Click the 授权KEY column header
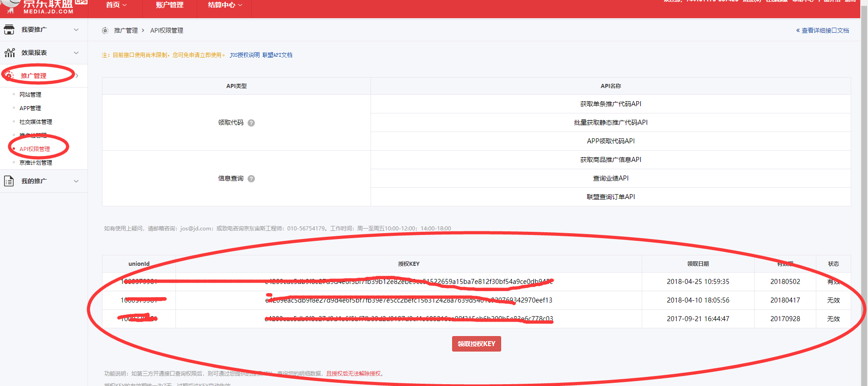868x386 pixels. [x=409, y=264]
